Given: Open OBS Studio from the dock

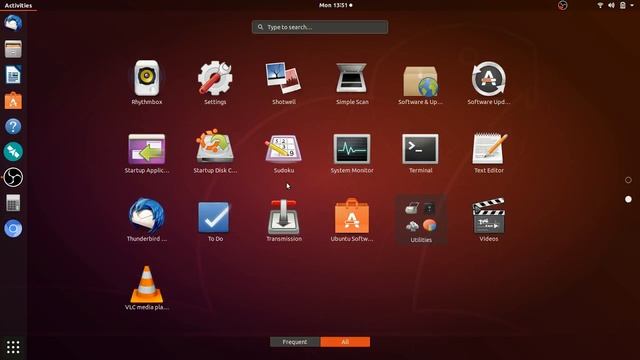Looking at the screenshot, I should click(x=13, y=178).
